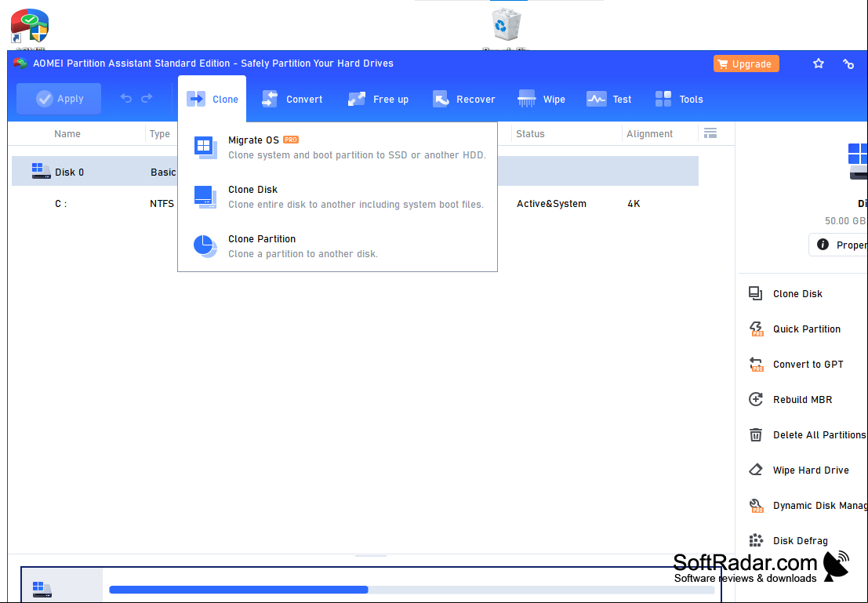Viewport: 868px width, 603px height.
Task: Click Convert to GPT in the sidebar
Action: [808, 365]
